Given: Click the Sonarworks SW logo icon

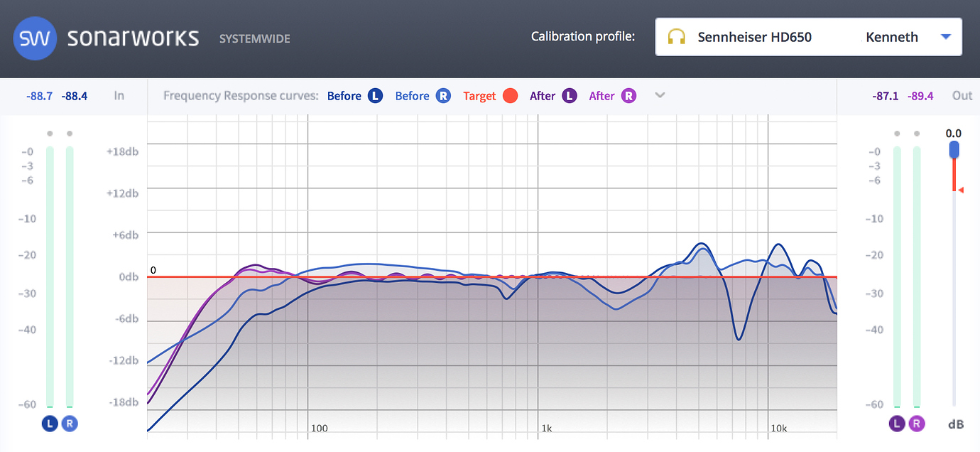Looking at the screenshot, I should [36, 38].
